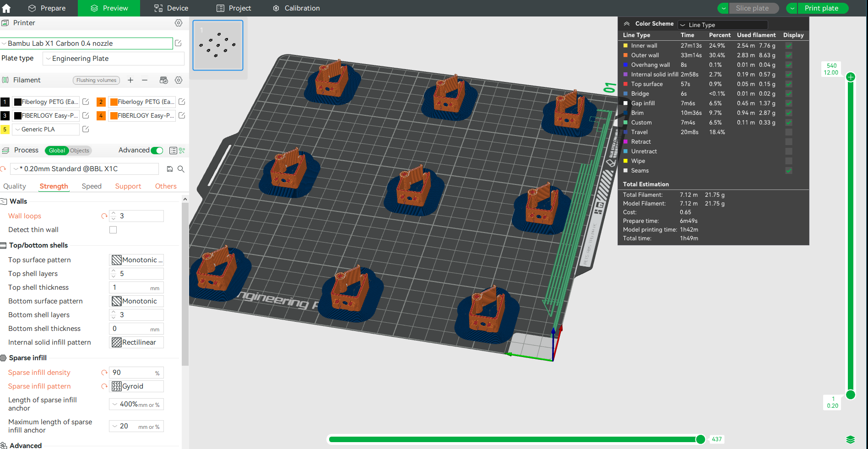Open the Project tab

tap(233, 8)
